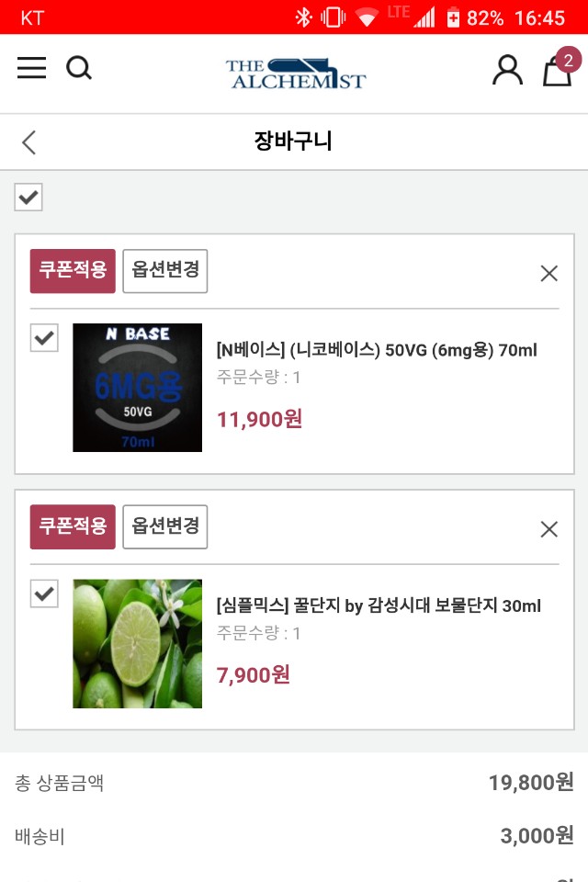Open the shopping cart bag icon

pos(557,70)
